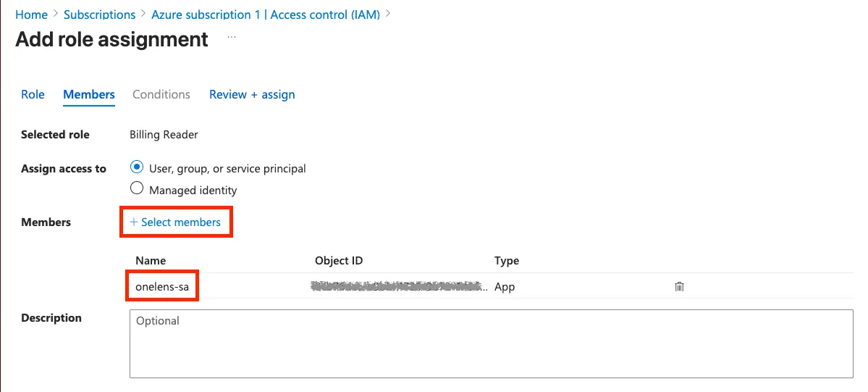This screenshot has width=868, height=392.
Task: Select the onelens-sa member name
Action: [x=162, y=287]
